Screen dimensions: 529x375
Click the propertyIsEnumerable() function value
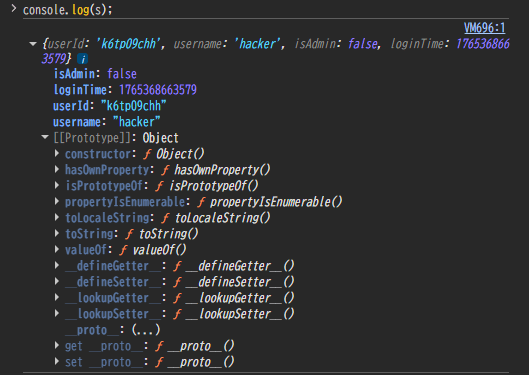pos(276,202)
